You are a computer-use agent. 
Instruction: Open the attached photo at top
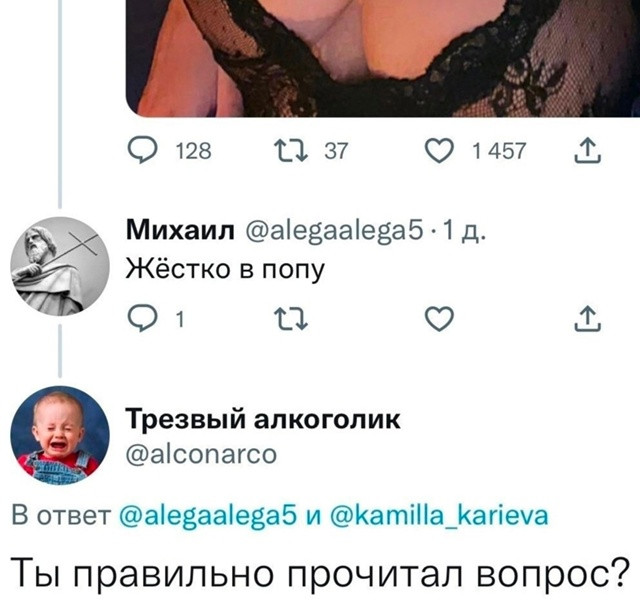[x=383, y=58]
